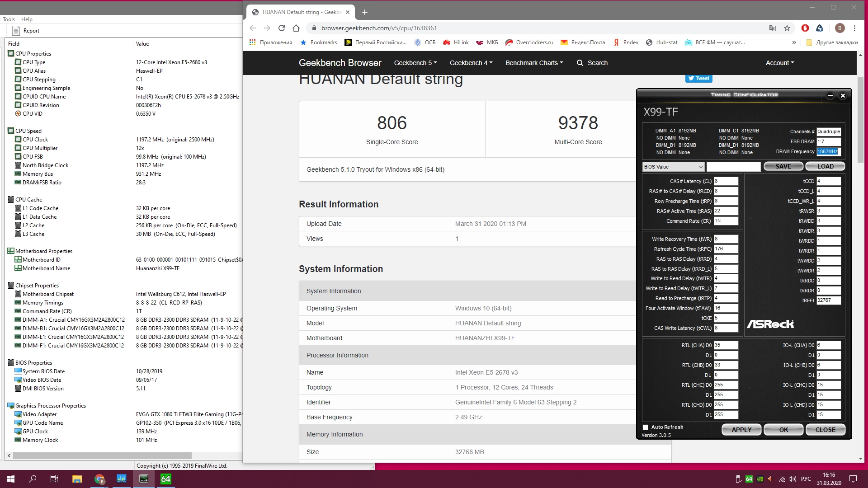
Task: Click the browser reload page icon
Action: point(282,28)
